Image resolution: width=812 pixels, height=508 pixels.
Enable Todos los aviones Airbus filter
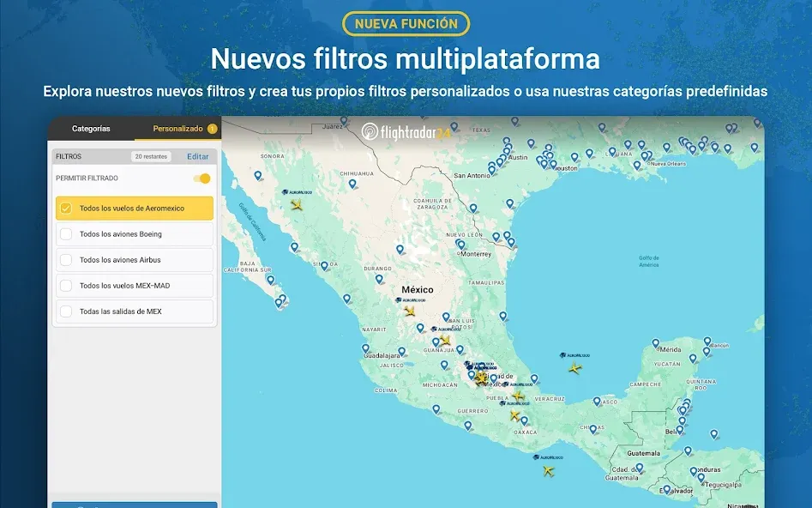coord(66,260)
